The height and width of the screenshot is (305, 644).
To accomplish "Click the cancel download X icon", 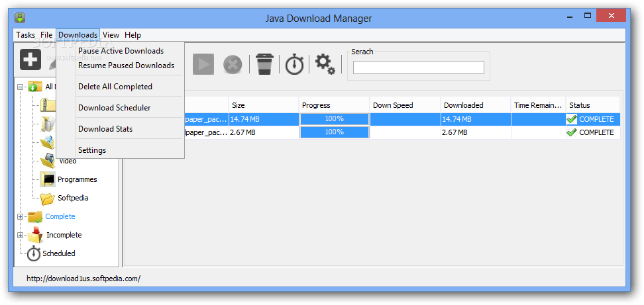I will pyautogui.click(x=233, y=65).
